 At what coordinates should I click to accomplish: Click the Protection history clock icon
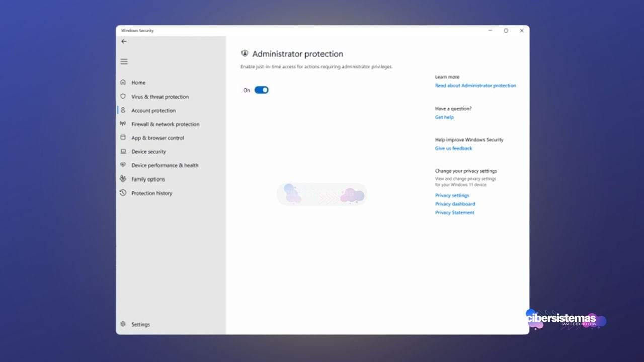[x=123, y=193]
